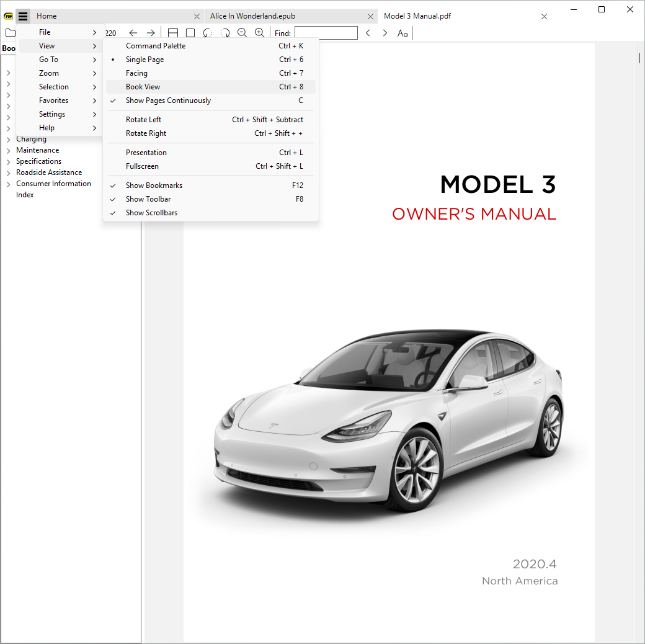This screenshot has height=644, width=645.
Task: Click the open file folder icon
Action: tap(10, 33)
